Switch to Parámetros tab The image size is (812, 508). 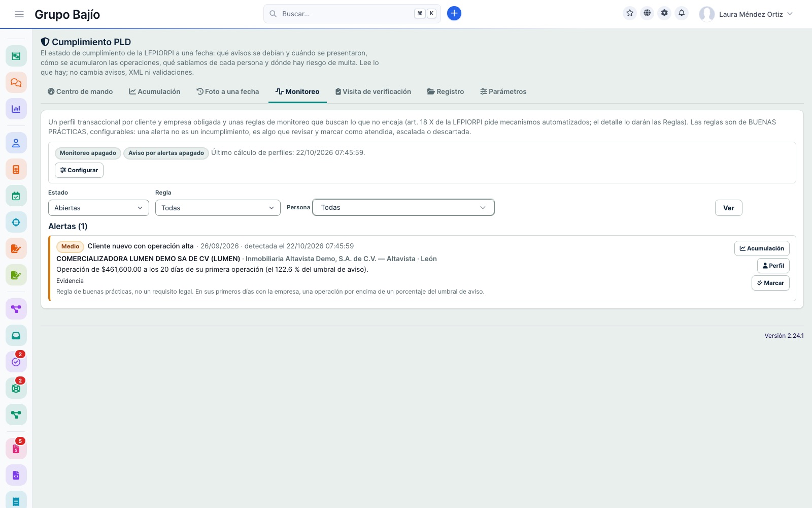[x=503, y=91]
